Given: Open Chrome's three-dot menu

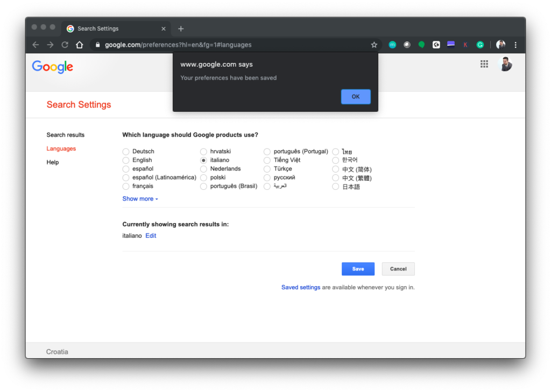Looking at the screenshot, I should 515,45.
